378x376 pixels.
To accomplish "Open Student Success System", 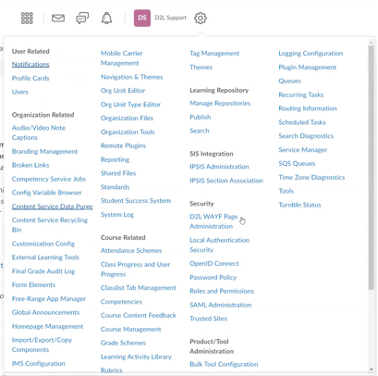I will click(136, 200).
